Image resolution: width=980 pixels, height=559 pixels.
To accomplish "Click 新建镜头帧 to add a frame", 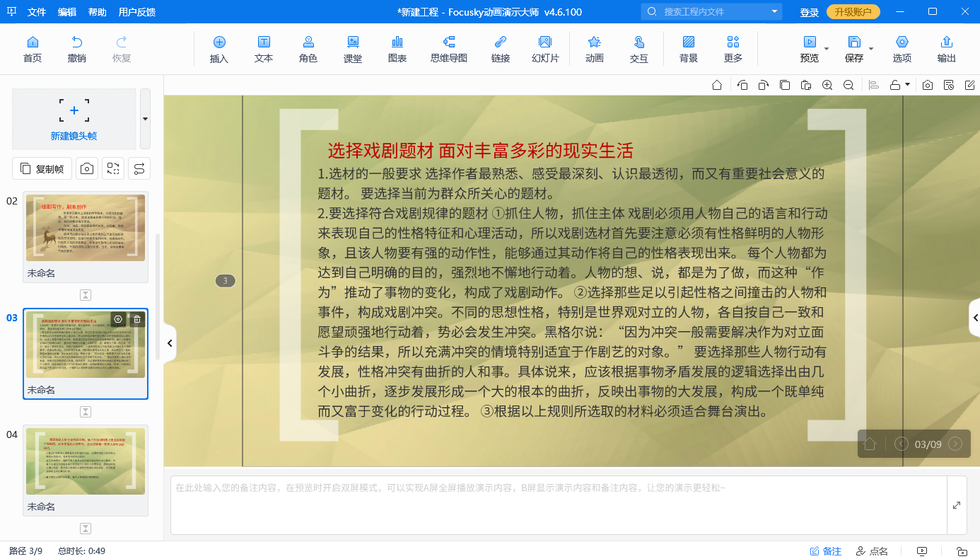I will tap(74, 119).
